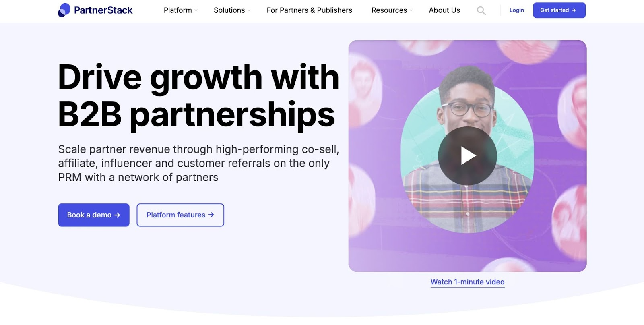This screenshot has height=325, width=644.
Task: Click the PartnerStack wordmark text
Action: pos(103,10)
